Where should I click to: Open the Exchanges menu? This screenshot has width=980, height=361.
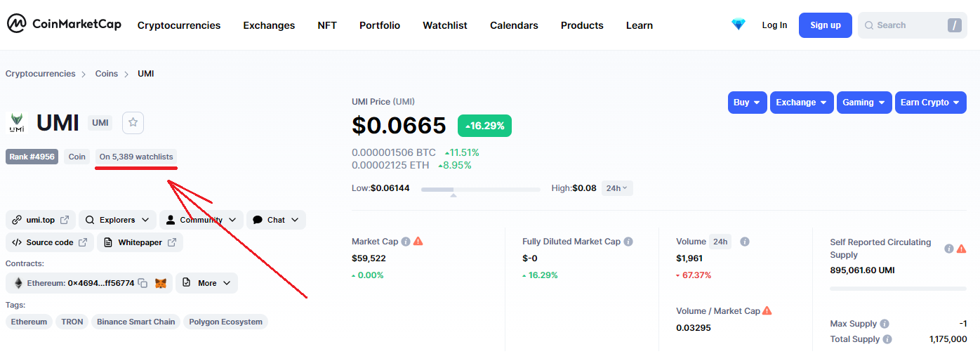269,25
